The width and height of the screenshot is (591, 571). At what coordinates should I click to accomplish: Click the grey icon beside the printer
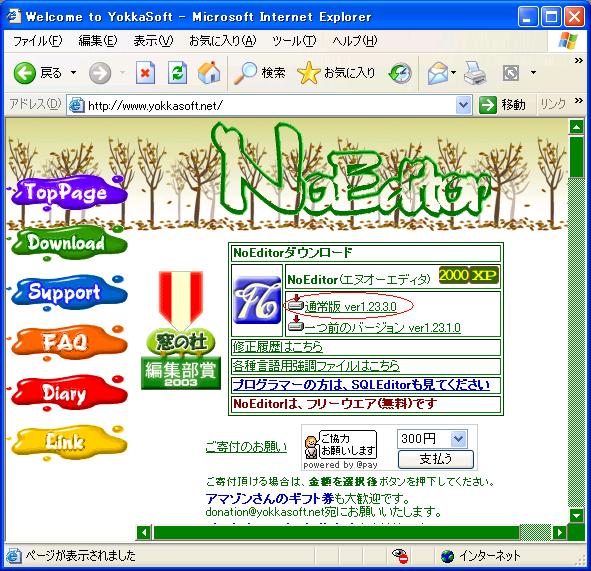(511, 73)
